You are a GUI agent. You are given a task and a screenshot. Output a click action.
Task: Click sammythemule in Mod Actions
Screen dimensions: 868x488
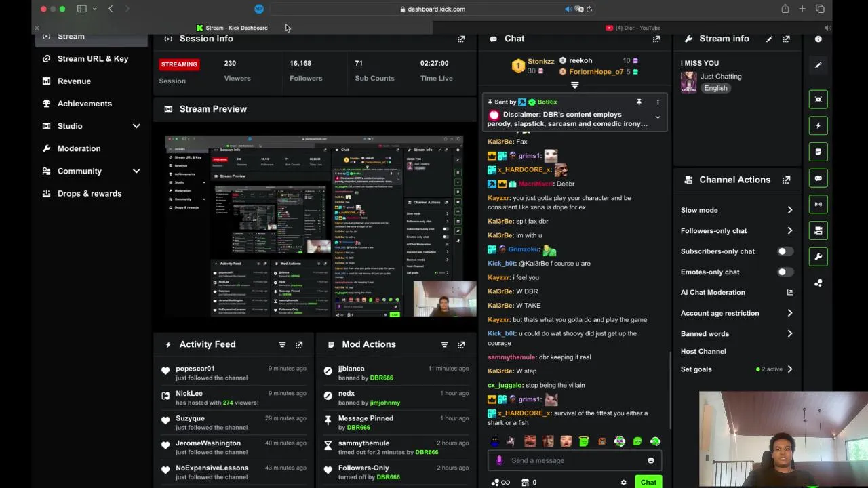click(x=363, y=443)
